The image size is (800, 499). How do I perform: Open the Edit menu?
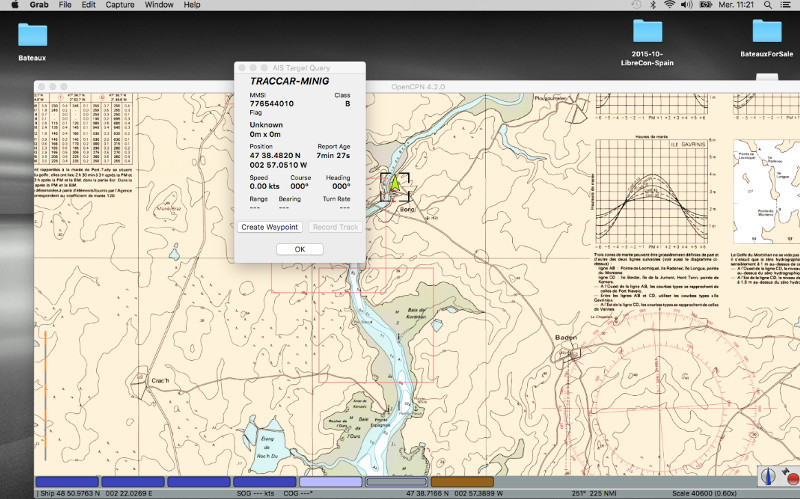[x=88, y=5]
